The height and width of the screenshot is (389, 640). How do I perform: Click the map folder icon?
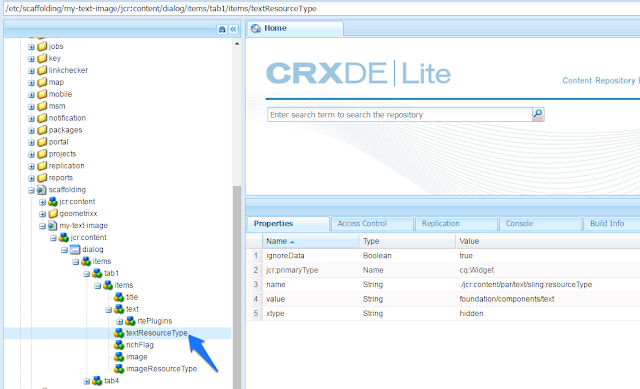tap(42, 82)
